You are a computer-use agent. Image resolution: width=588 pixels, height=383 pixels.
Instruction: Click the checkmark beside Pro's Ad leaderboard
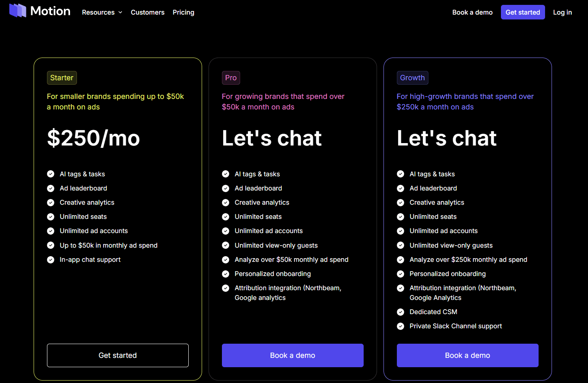click(226, 188)
